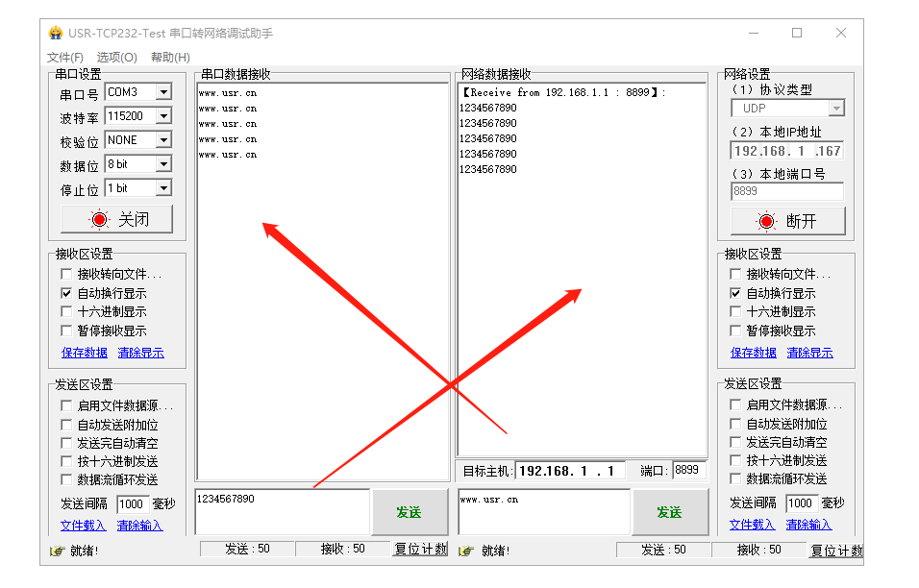This screenshot has width=919, height=588.
Task: Click the network status hand icon
Action: [466, 551]
